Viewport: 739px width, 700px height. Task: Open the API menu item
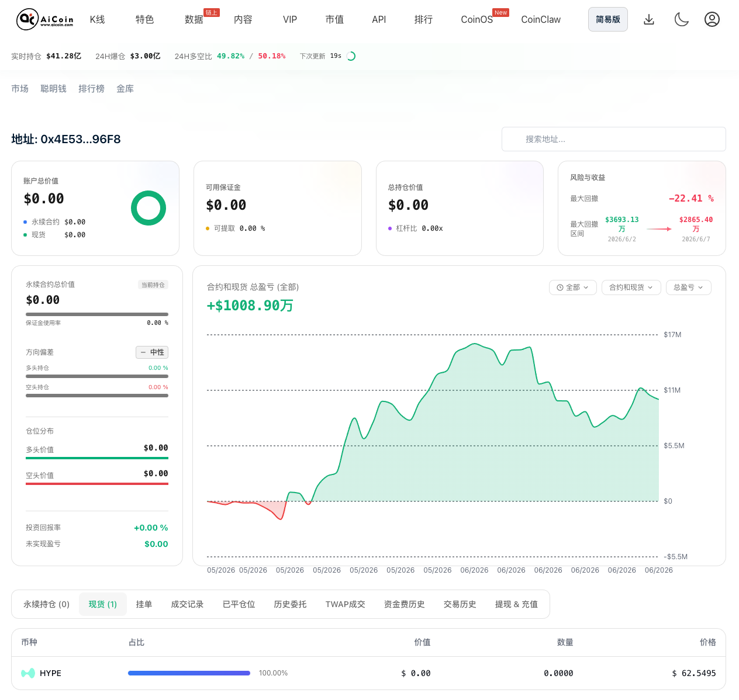coord(379,19)
